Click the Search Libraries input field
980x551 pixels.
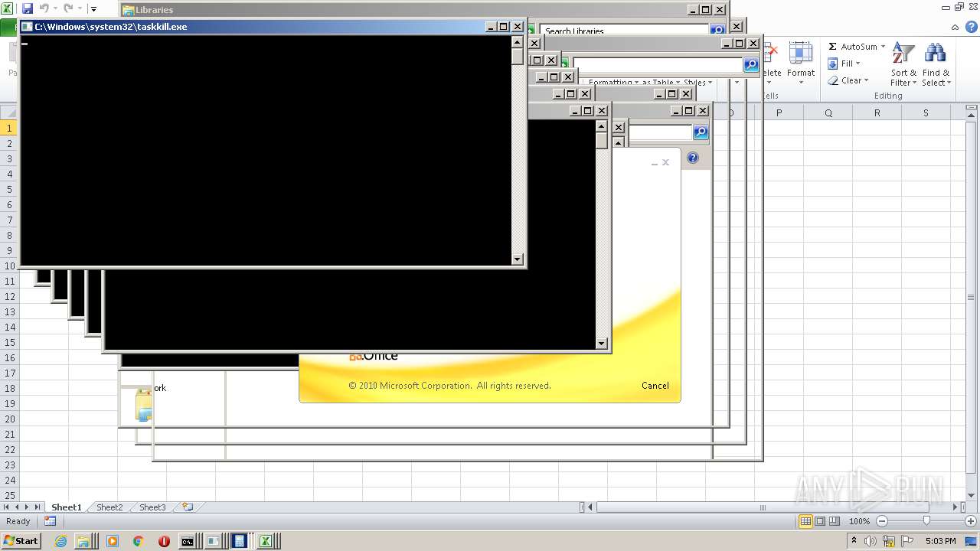624,31
